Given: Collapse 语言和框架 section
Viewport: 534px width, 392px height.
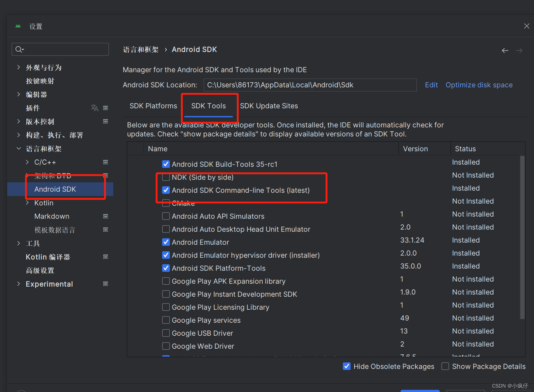Looking at the screenshot, I should (18, 148).
